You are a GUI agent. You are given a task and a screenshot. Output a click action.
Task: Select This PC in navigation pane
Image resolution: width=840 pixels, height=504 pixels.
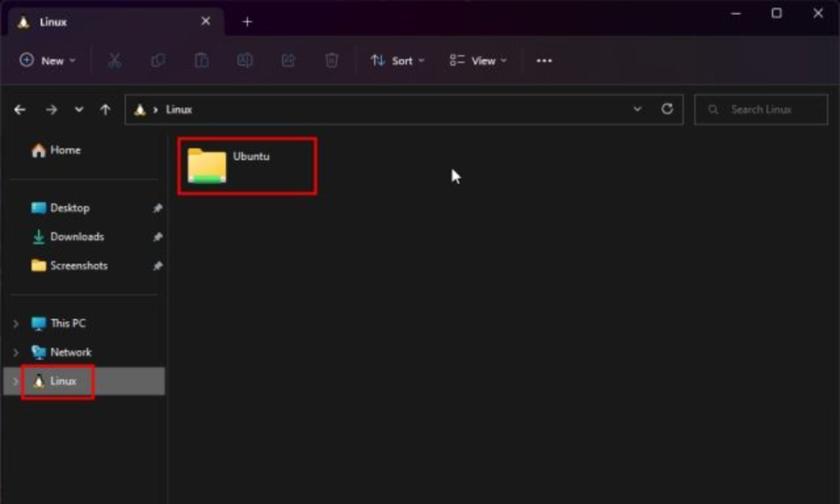tap(58, 323)
